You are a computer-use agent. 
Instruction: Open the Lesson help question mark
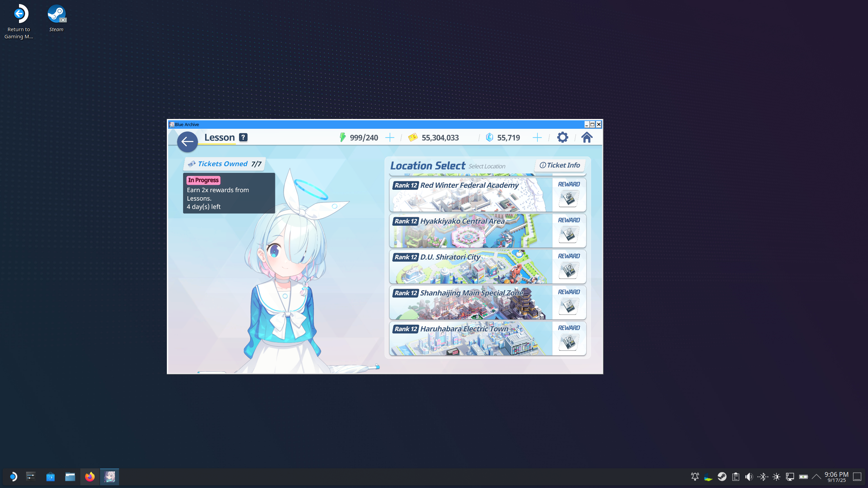243,137
